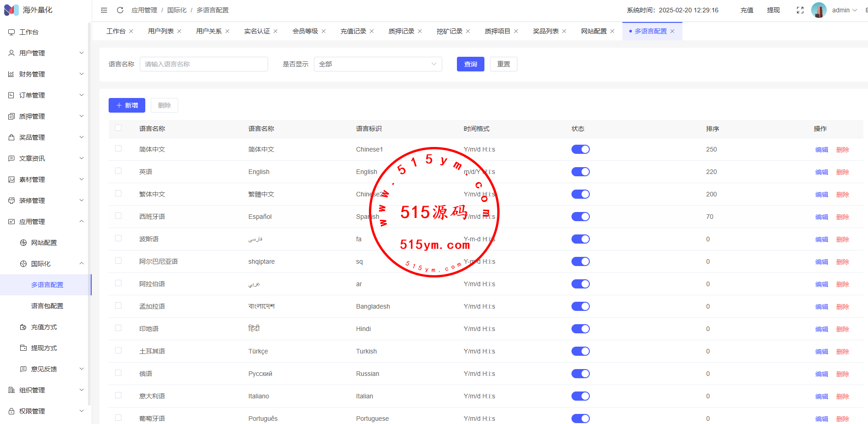Image resolution: width=868 pixels, height=424 pixels.
Task: Disable the 西班牙语 status switch
Action: point(580,217)
